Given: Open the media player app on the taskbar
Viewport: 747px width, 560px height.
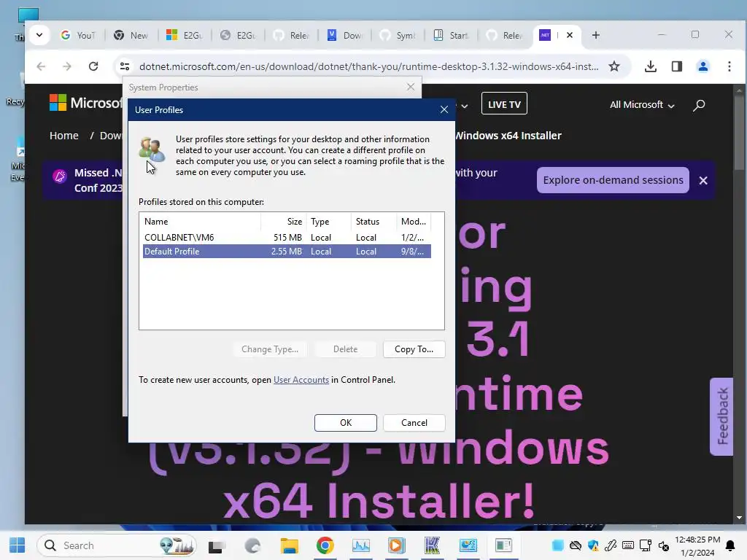Looking at the screenshot, I should click(x=396, y=545).
